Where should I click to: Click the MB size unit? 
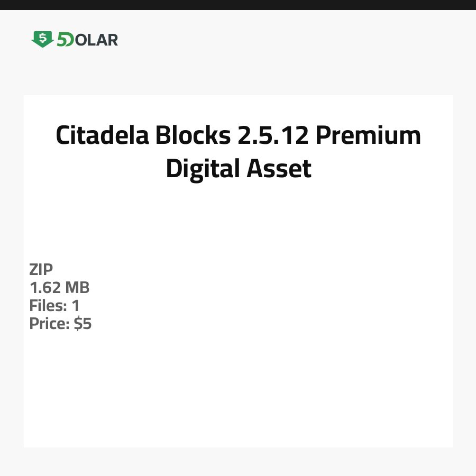pos(77,288)
